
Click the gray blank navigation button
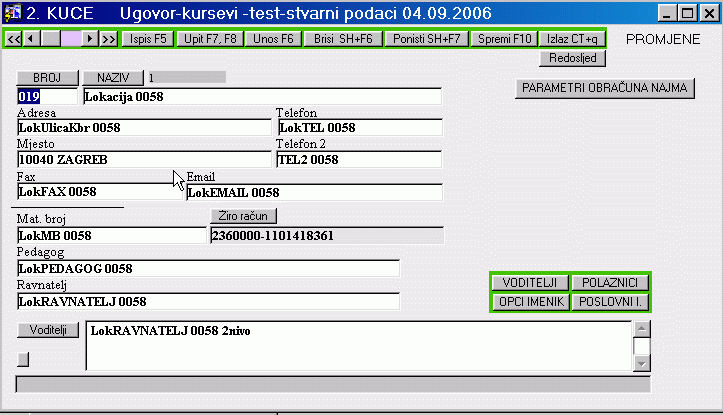click(x=51, y=39)
